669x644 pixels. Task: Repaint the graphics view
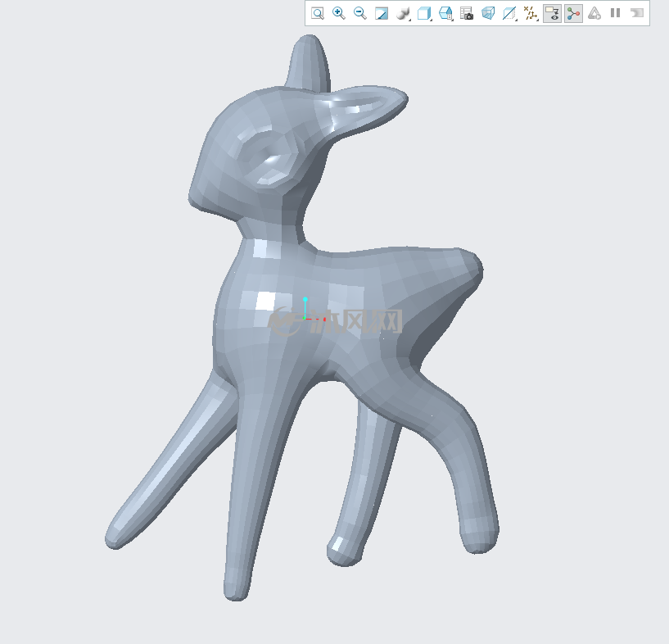tap(382, 13)
